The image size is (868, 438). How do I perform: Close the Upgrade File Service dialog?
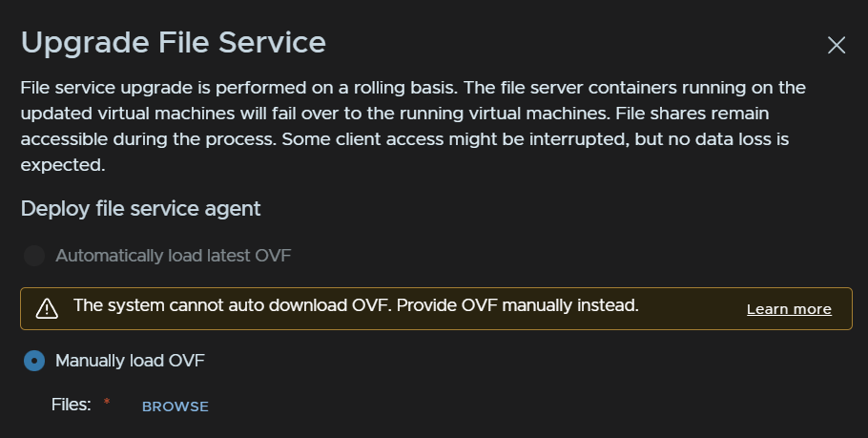click(836, 45)
